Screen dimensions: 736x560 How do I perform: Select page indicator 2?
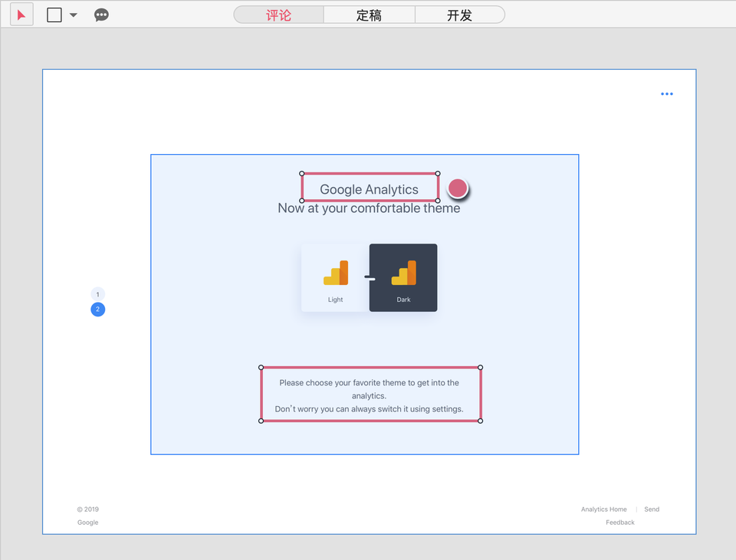(x=97, y=309)
